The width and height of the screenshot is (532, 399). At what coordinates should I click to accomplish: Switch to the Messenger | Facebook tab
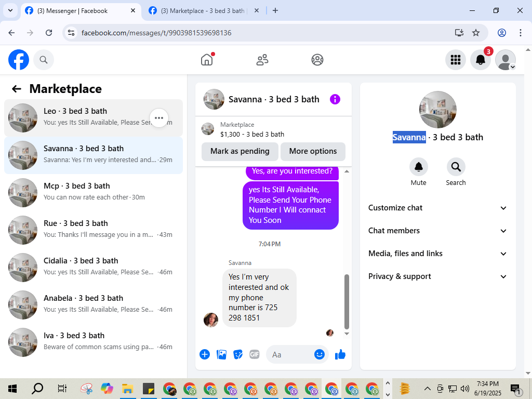[x=82, y=10]
